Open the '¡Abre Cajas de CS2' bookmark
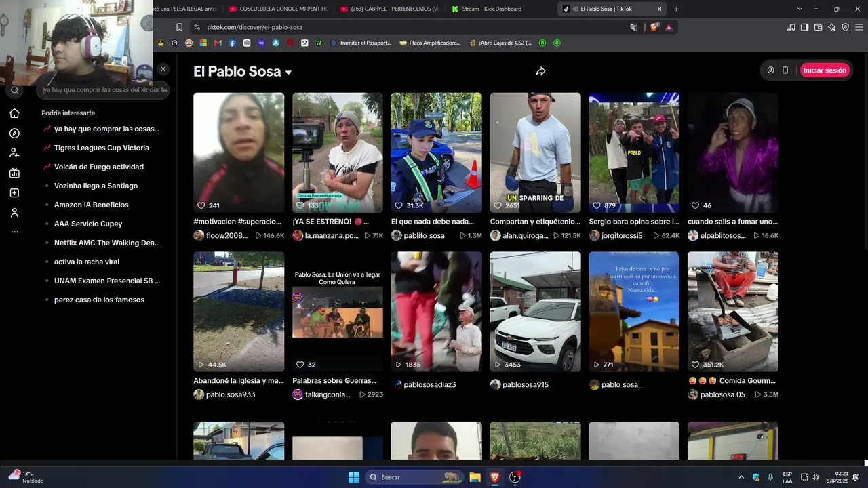This screenshot has height=488, width=868. pyautogui.click(x=500, y=43)
